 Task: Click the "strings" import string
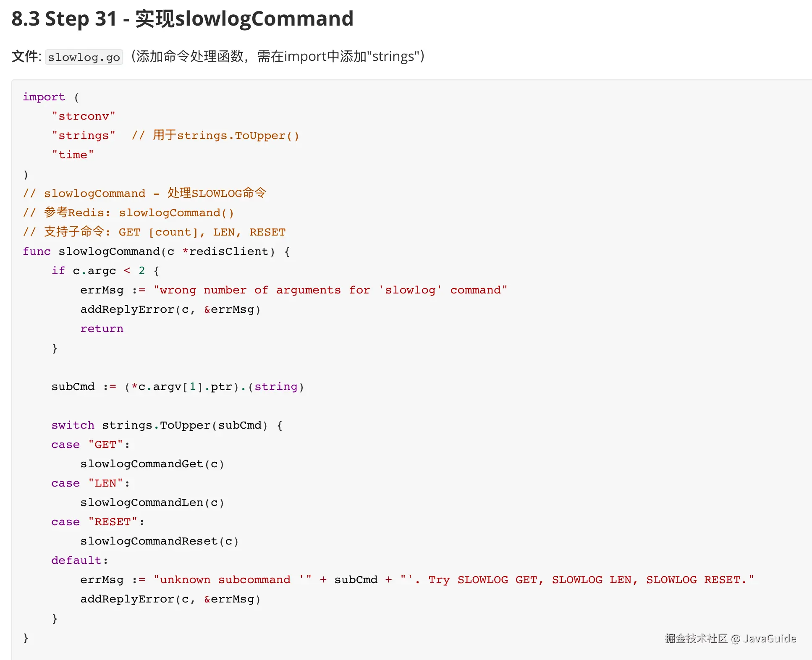coord(84,136)
